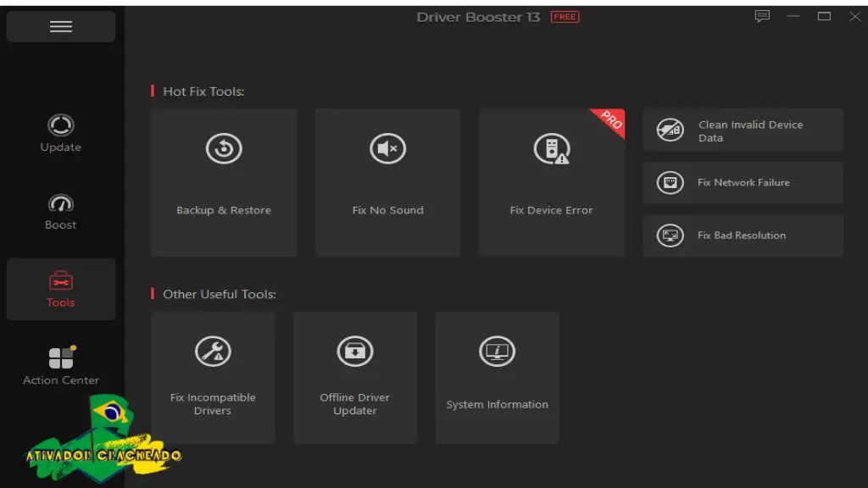Click the Fix No Sound speaker icon
Screen dimensions: 868x488
pos(387,148)
